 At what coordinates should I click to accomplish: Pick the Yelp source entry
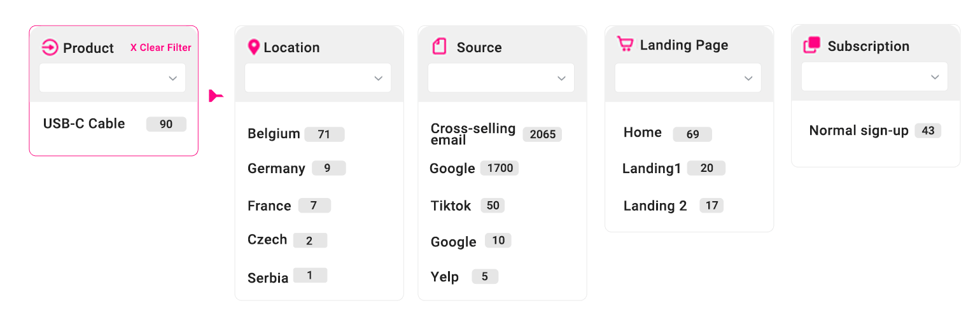464,277
